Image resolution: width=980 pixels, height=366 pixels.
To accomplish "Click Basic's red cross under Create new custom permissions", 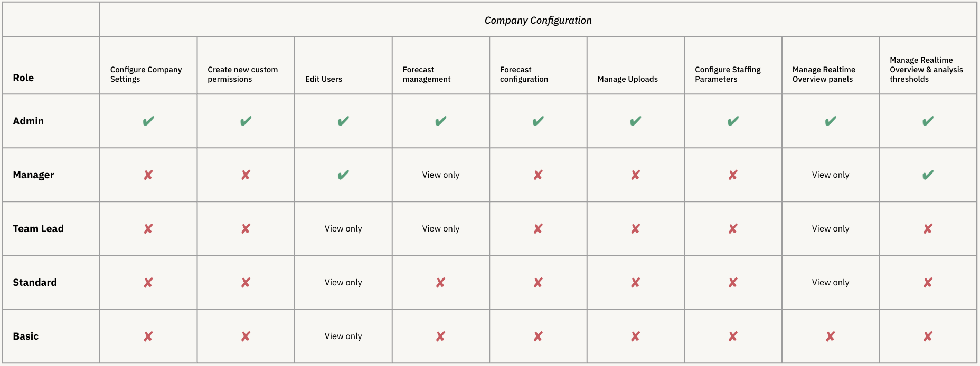I will (x=246, y=336).
